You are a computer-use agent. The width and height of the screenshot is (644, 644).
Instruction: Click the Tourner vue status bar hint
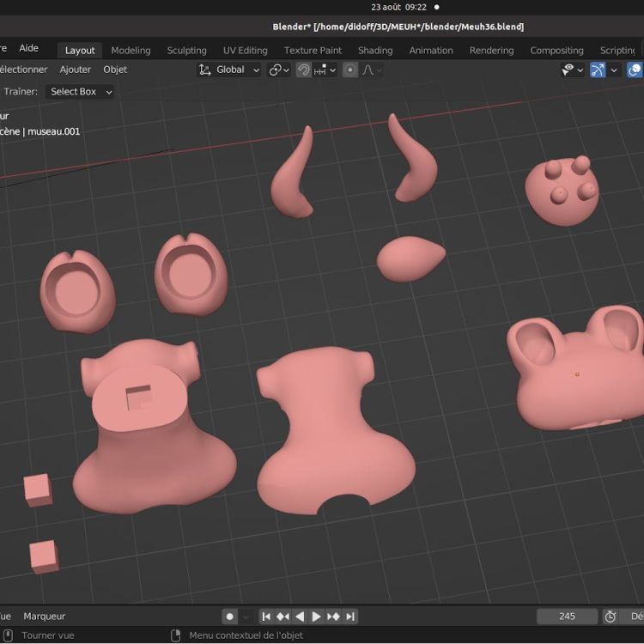[47, 635]
